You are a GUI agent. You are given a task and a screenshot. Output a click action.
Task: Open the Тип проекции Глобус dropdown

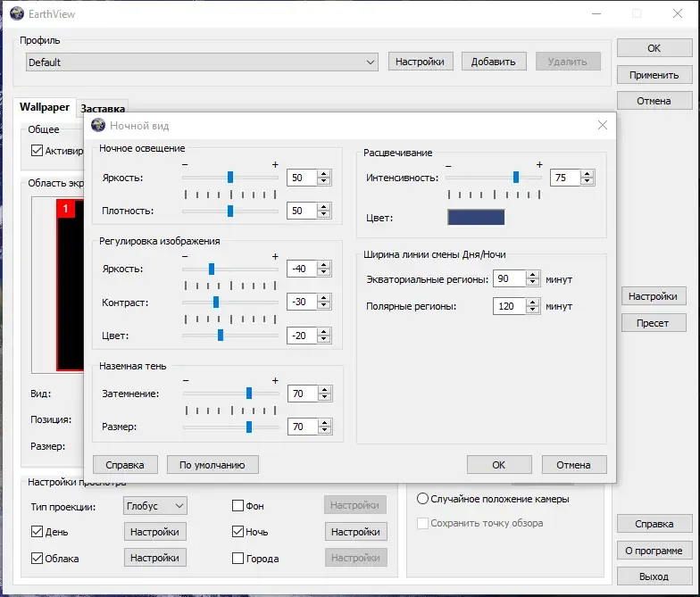pyautogui.click(x=155, y=505)
